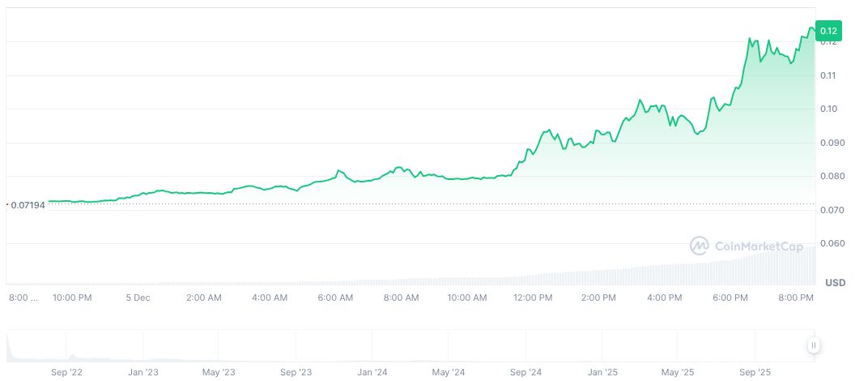Select the May '23 navigator marker
The width and height of the screenshot is (868, 381).
(219, 372)
